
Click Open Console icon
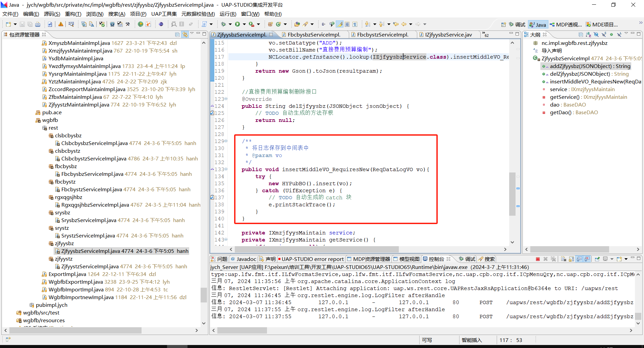pyautogui.click(x=619, y=259)
